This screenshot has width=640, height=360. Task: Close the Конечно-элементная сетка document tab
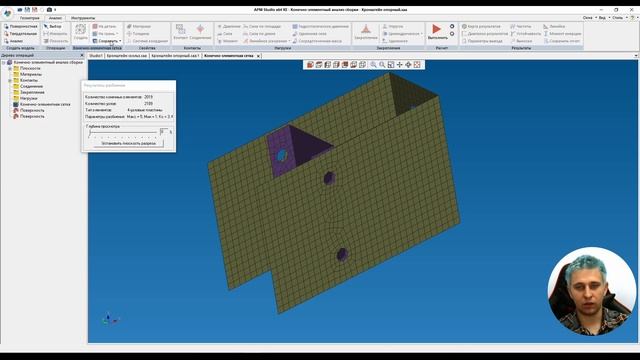[258, 56]
